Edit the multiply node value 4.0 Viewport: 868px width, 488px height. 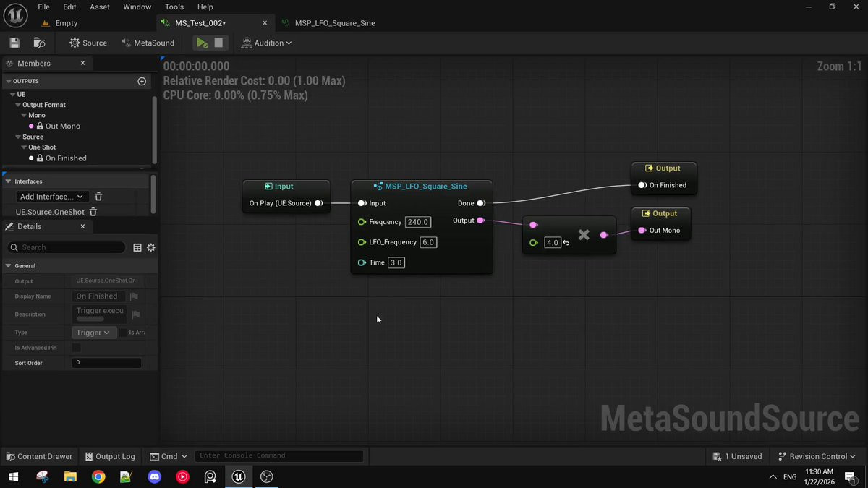pos(552,243)
